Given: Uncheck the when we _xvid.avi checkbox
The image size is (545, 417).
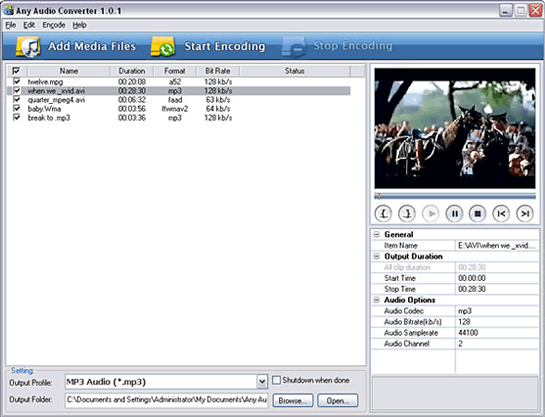Looking at the screenshot, I should coord(16,90).
